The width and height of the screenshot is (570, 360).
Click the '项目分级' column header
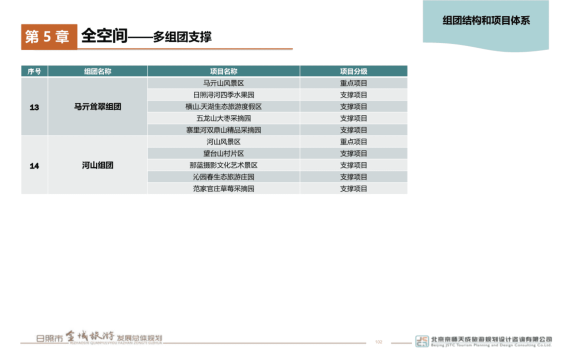tap(353, 71)
